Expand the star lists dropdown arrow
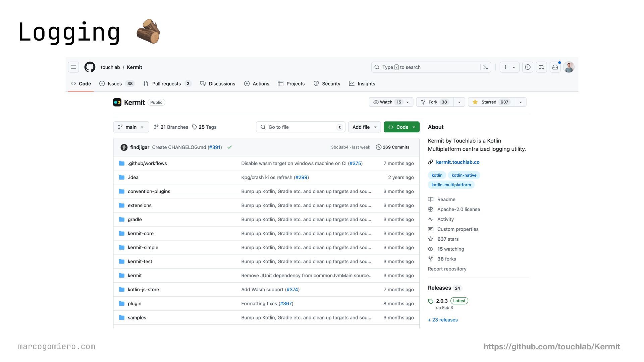This screenshot has width=644, height=362. pos(521,102)
